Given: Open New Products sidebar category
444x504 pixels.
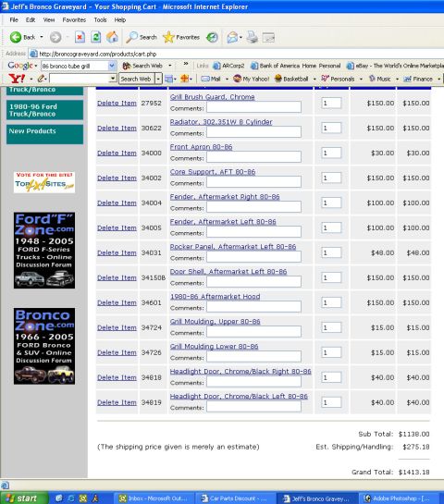Looking at the screenshot, I should (x=44, y=134).
